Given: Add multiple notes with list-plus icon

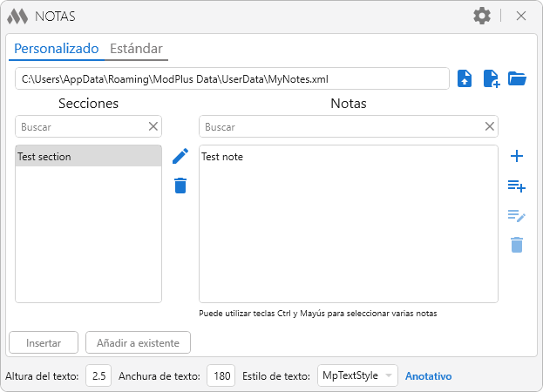Looking at the screenshot, I should (x=517, y=186).
